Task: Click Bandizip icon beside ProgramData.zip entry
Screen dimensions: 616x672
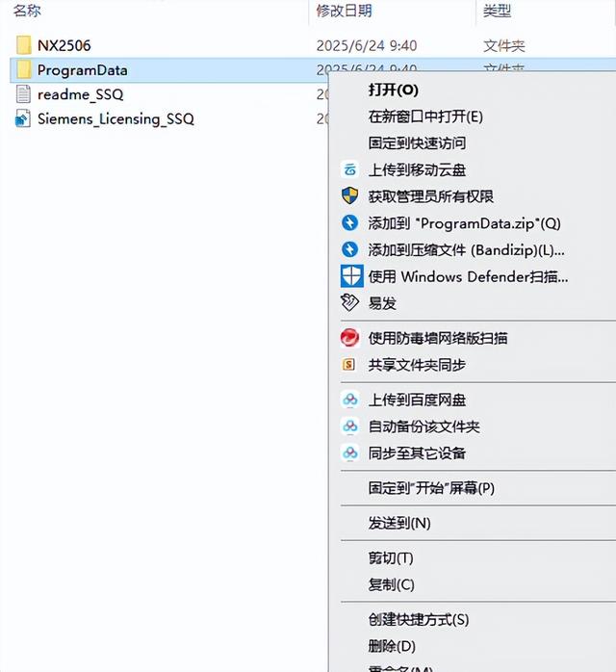Action: point(350,222)
